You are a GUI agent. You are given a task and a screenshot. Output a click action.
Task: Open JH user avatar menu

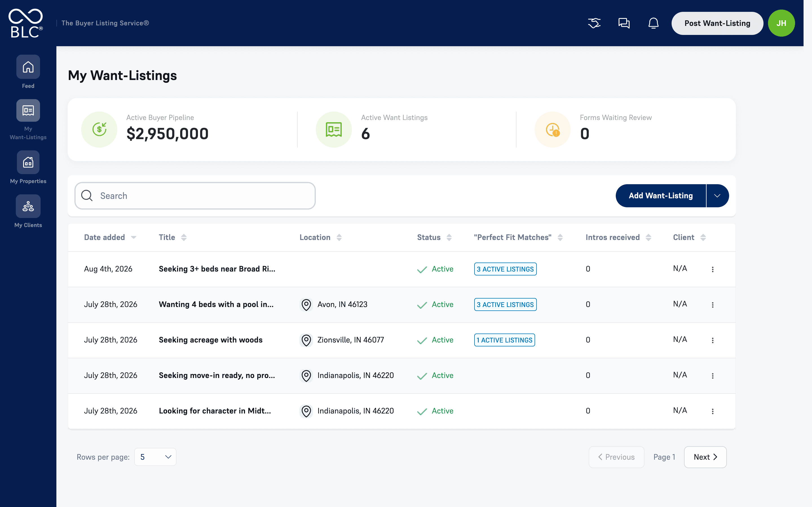(x=781, y=23)
